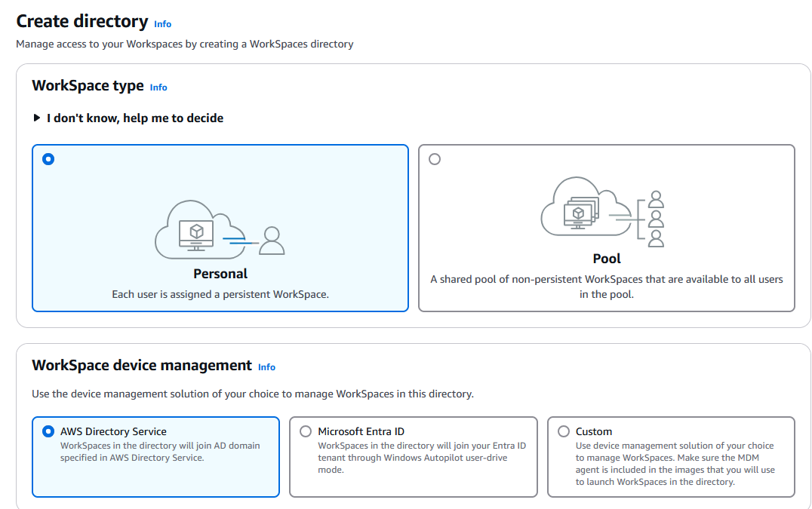Expand the "I don't know, help me to decide" triangle
812x509 pixels.
pos(37,118)
